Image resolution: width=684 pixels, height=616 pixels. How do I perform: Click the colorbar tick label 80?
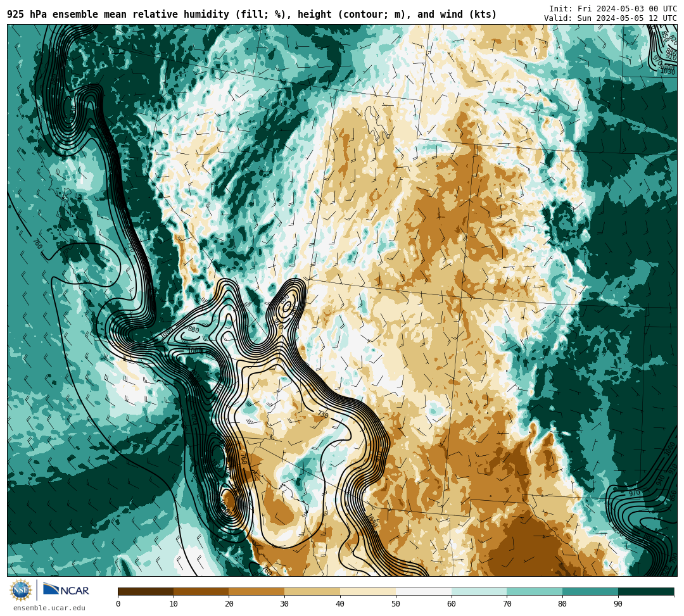point(562,604)
